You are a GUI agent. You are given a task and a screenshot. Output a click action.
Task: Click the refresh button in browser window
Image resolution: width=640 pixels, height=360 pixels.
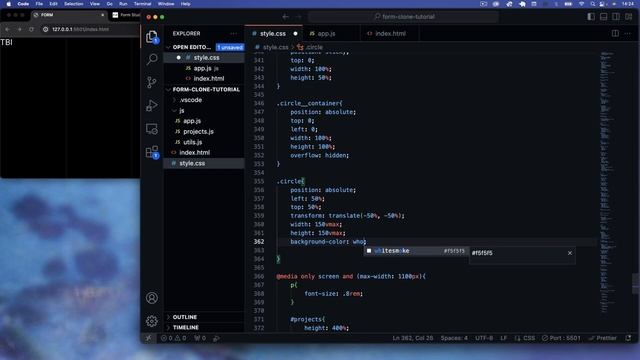click(31, 29)
